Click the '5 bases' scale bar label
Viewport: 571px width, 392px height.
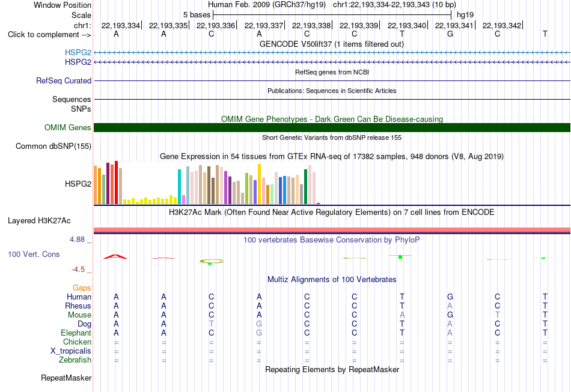197,15
